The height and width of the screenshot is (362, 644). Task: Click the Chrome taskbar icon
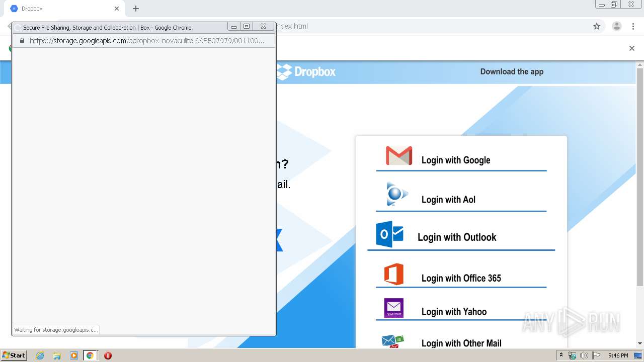coord(90,355)
